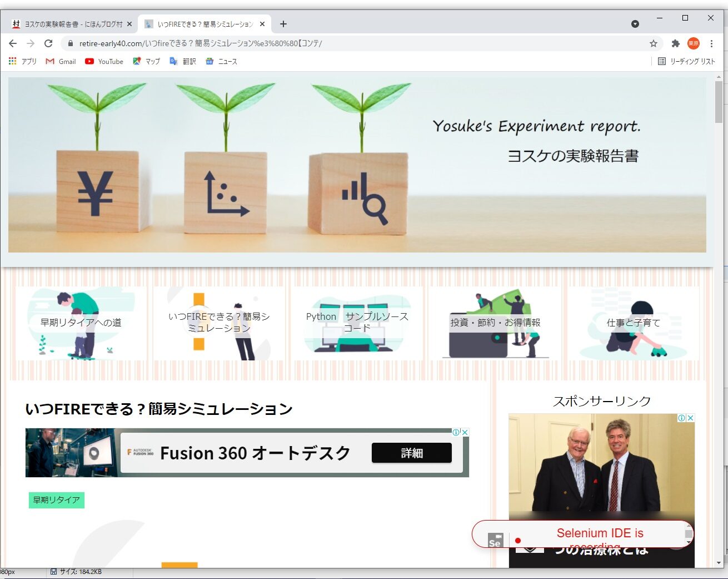Viewport: 728px width, 579px height.
Task: Reload the current page
Action: tap(48, 43)
